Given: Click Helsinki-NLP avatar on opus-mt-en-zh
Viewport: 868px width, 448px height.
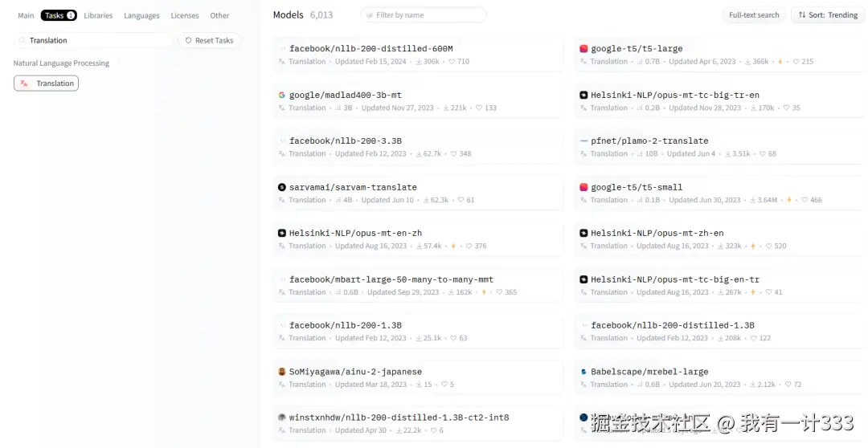Looking at the screenshot, I should point(282,234).
